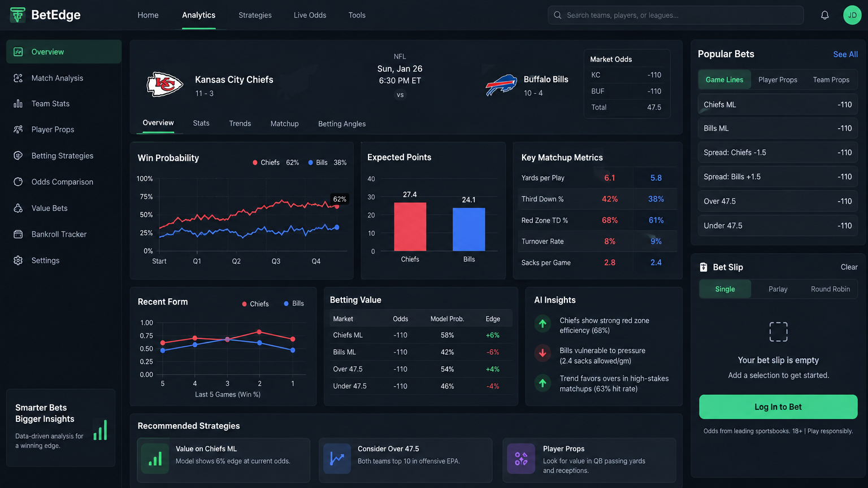The image size is (868, 488).
Task: Select Parlay bet slip type
Action: tap(778, 289)
